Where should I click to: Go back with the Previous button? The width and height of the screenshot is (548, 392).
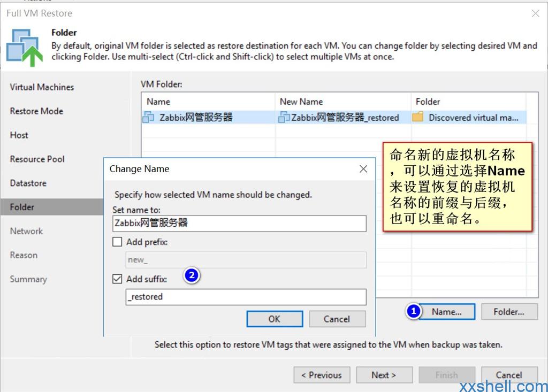322,375
